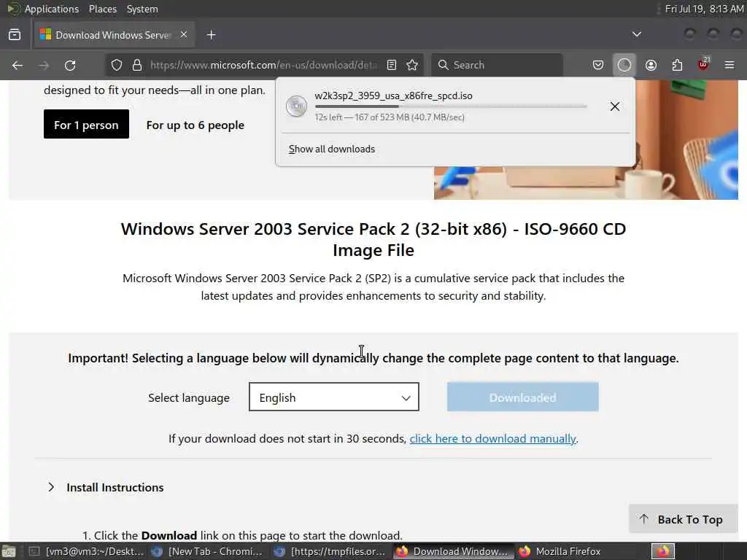Open a new tab with plus button

212,35
